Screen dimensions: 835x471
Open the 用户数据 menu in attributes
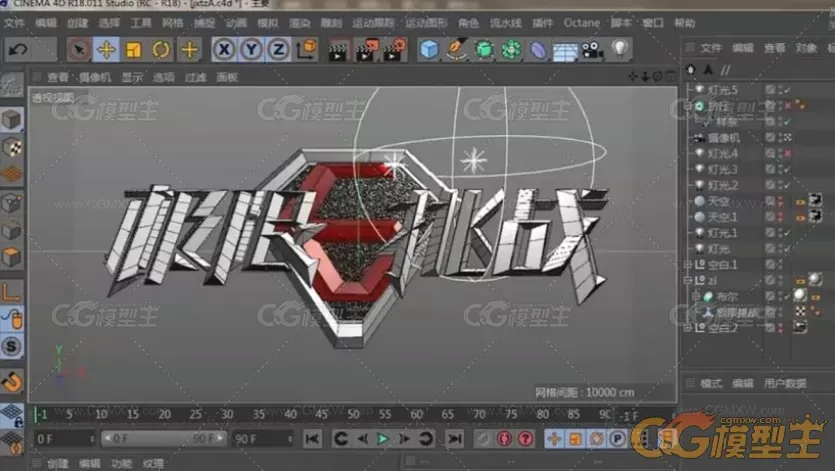tap(785, 384)
